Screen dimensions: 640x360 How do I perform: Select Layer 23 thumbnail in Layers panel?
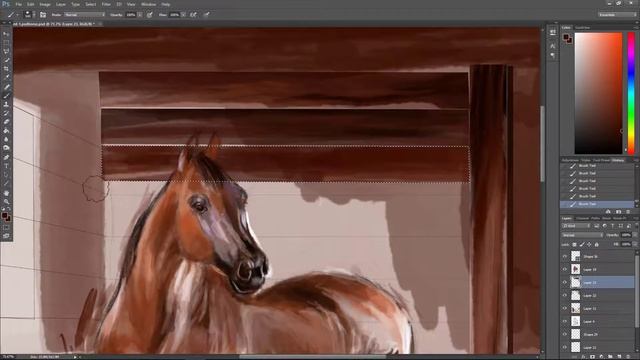pyautogui.click(x=576, y=282)
